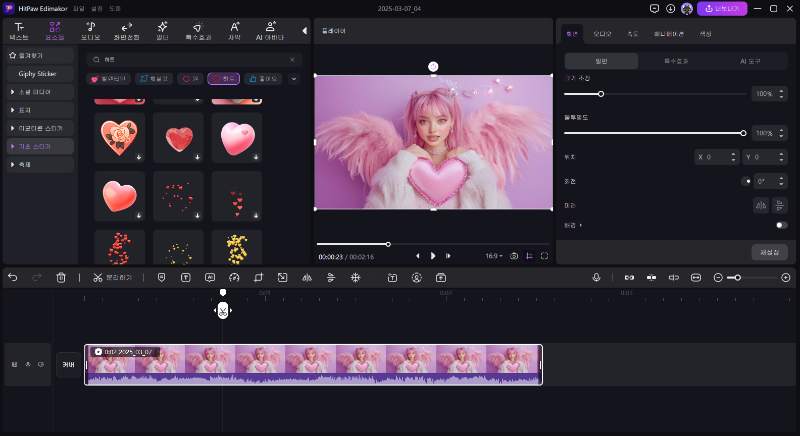This screenshot has width=800, height=436.
Task: Click the purple Export button
Action: (x=721, y=8)
